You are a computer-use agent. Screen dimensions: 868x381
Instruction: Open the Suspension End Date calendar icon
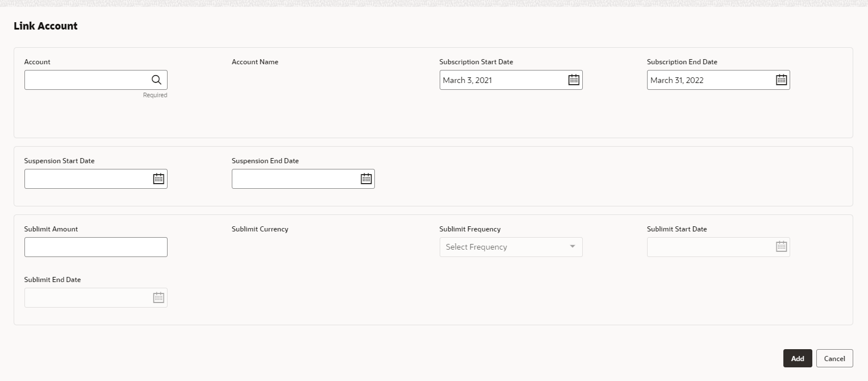click(x=366, y=179)
